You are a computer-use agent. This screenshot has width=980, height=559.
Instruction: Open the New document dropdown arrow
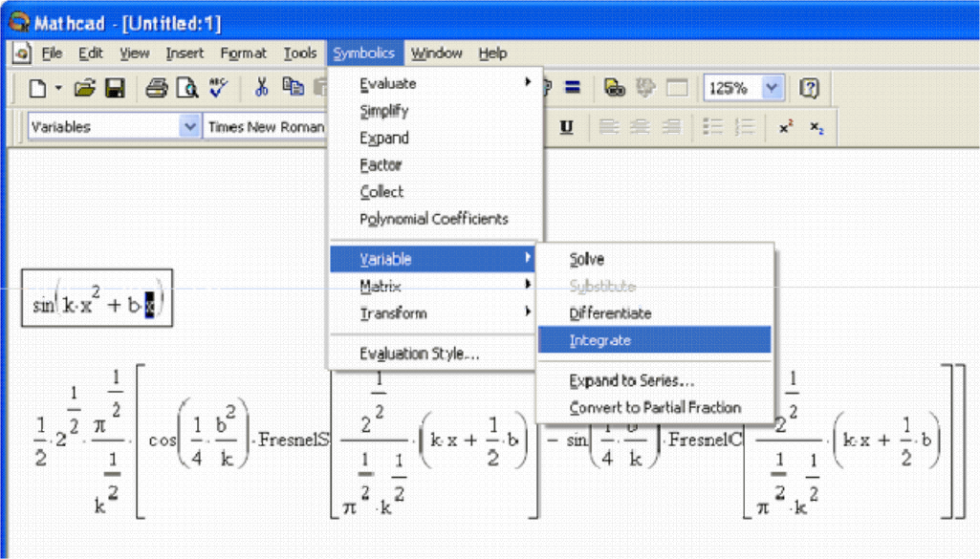(x=58, y=88)
